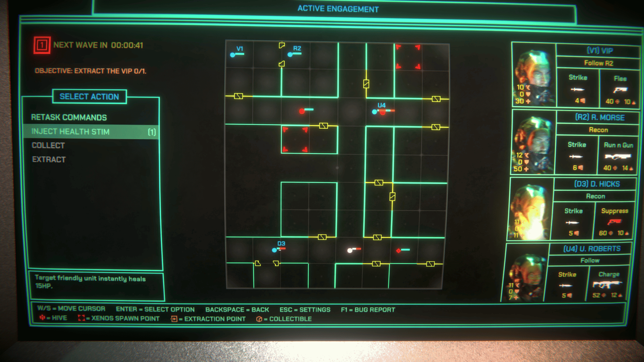Click the Strike knife icon for VIP
This screenshot has height=362, width=644.
[x=577, y=89]
